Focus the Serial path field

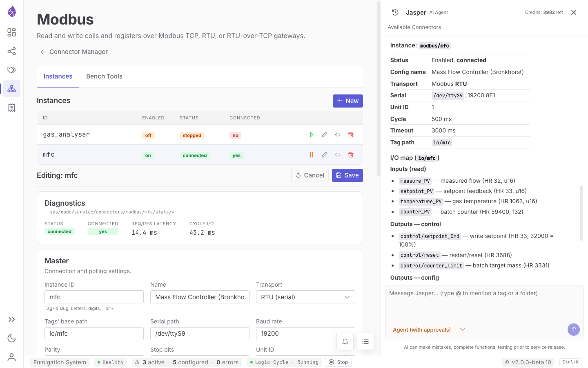(x=200, y=334)
